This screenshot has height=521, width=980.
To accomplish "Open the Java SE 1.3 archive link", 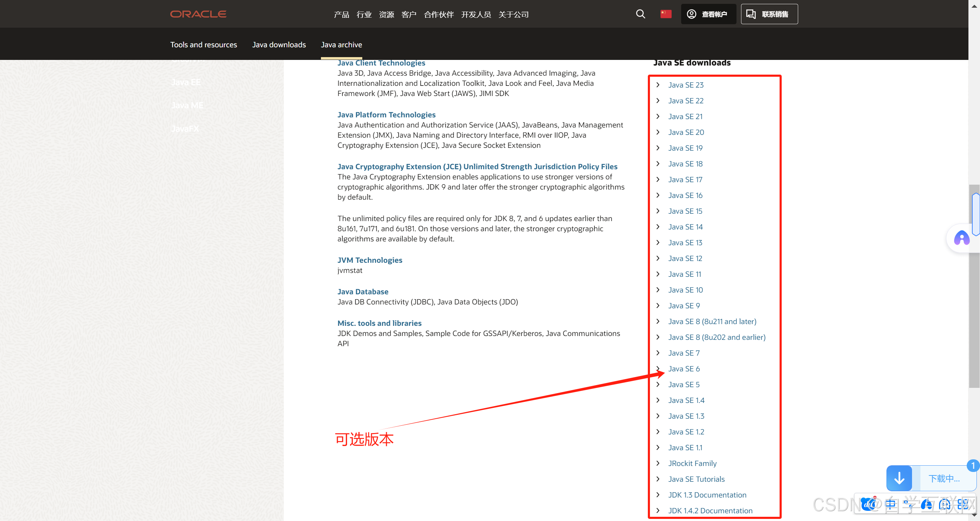I will point(686,416).
